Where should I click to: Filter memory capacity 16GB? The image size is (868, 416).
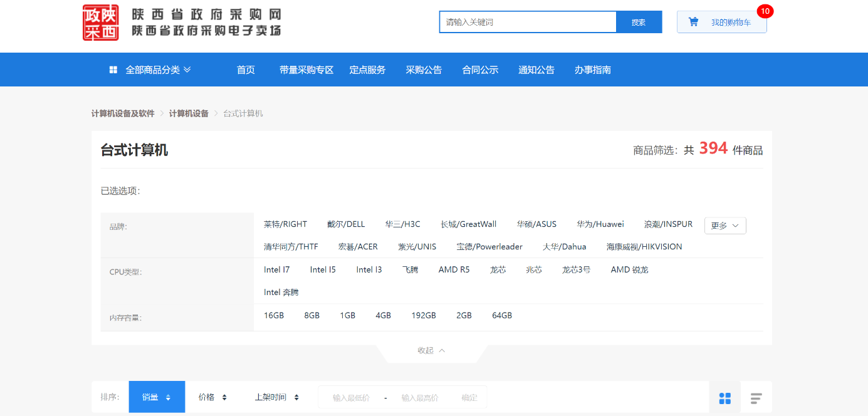pos(274,316)
